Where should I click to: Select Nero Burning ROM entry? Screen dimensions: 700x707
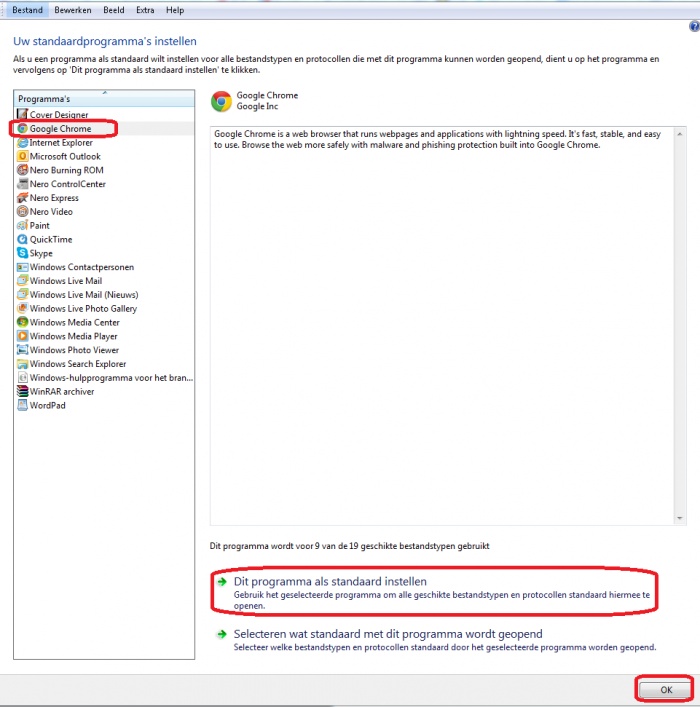tap(66, 170)
